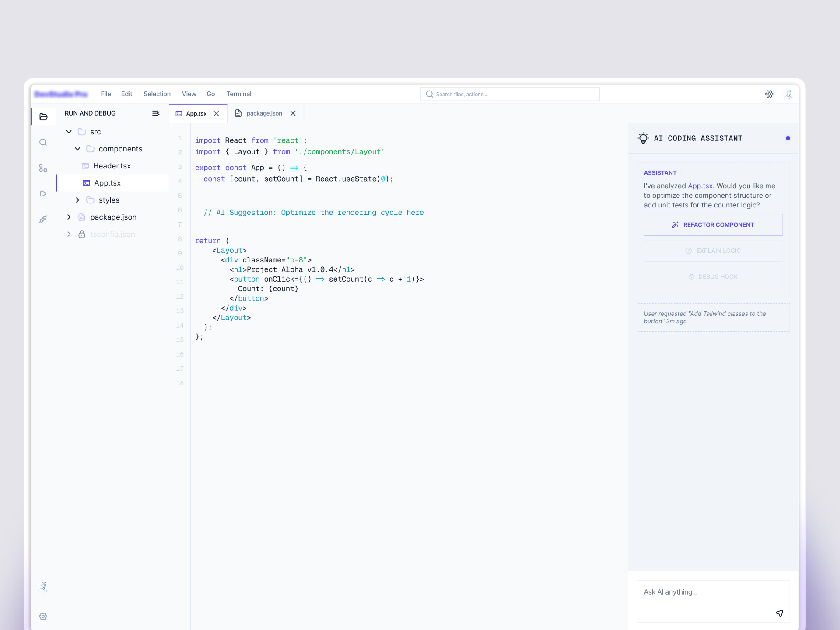Click the magnifier icon in search bar
840x630 pixels.
pos(430,94)
